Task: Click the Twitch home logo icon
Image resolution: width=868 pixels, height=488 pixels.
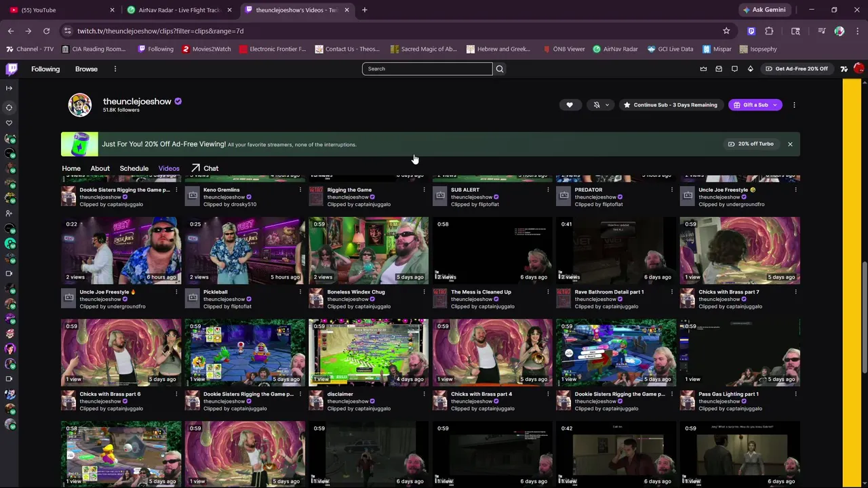Action: [12, 68]
